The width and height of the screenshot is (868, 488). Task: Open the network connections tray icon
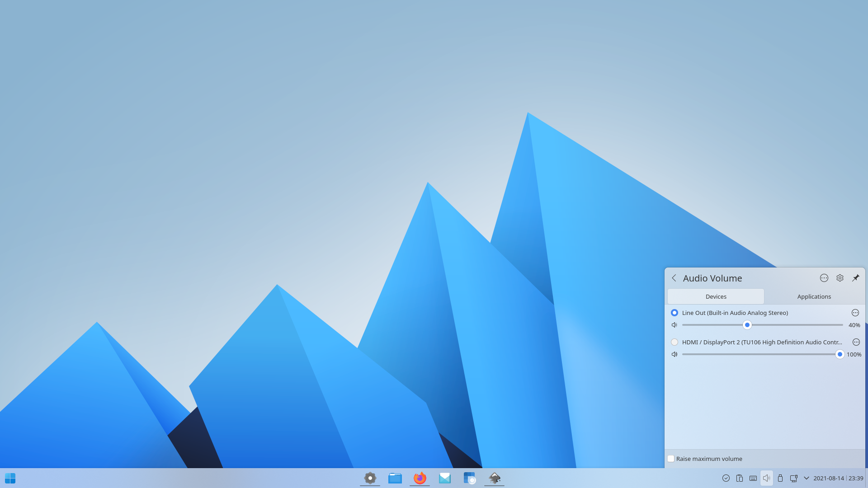[794, 478]
